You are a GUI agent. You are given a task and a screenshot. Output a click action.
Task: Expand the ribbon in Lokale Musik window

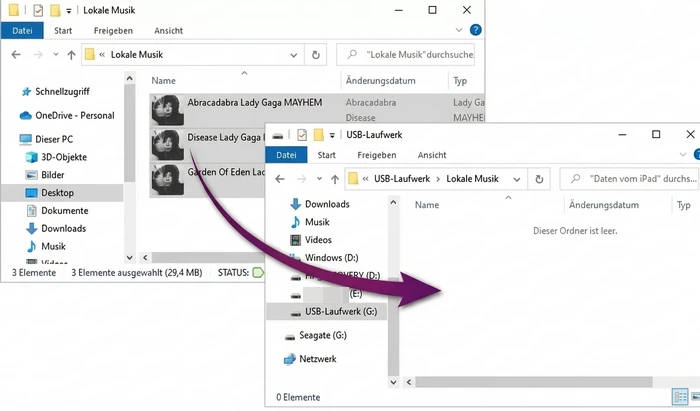(459, 30)
